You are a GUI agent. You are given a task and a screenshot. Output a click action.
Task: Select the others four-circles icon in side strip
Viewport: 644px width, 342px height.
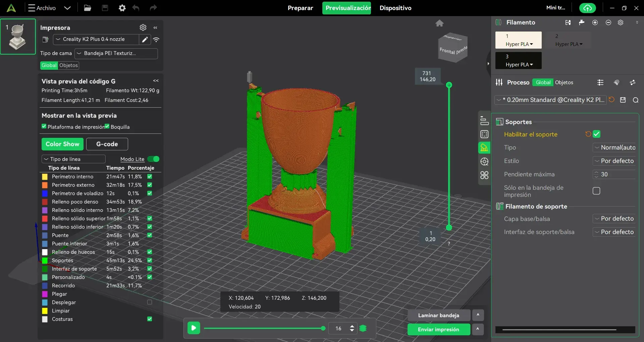484,175
